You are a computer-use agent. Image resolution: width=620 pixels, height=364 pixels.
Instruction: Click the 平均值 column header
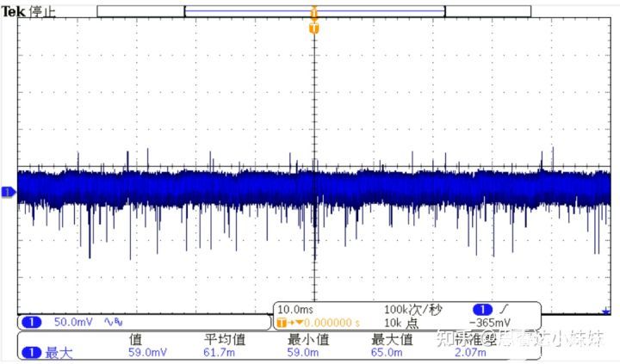(225, 339)
